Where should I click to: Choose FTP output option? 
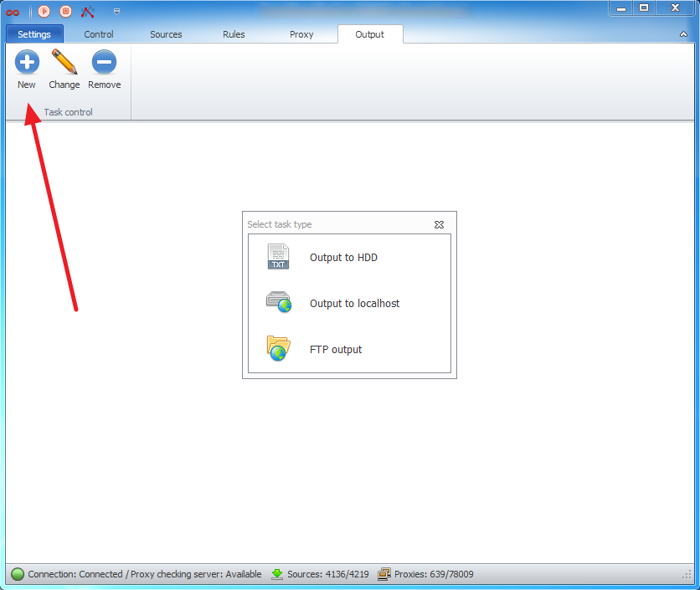click(x=349, y=350)
